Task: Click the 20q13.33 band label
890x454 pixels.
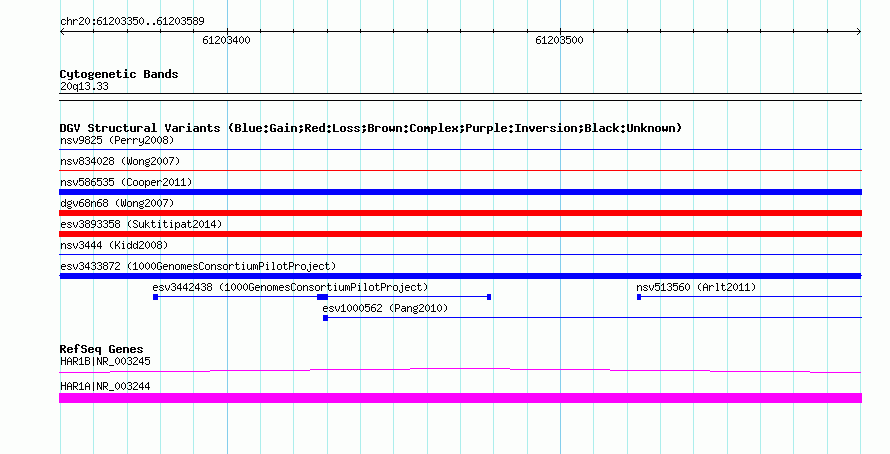Action: tap(84, 86)
